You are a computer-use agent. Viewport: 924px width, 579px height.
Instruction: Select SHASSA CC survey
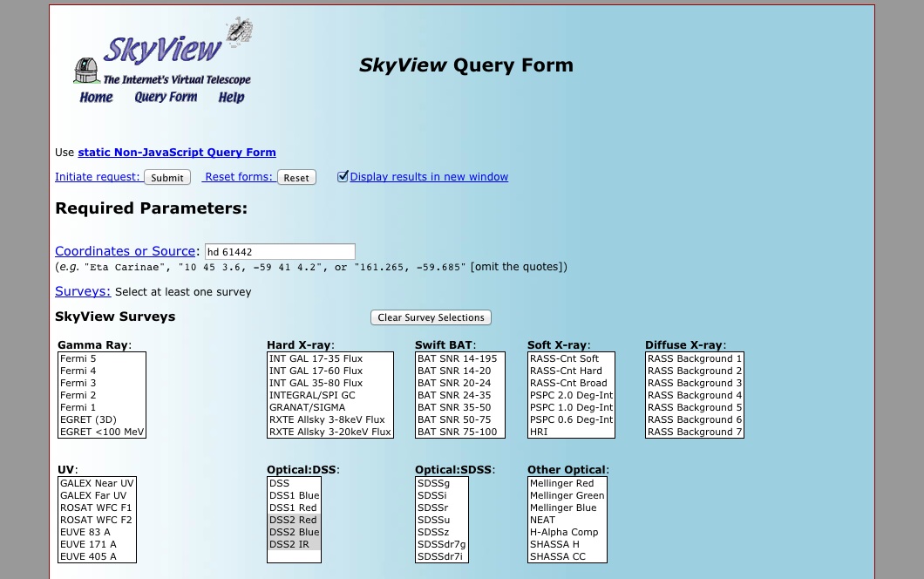pos(567,556)
